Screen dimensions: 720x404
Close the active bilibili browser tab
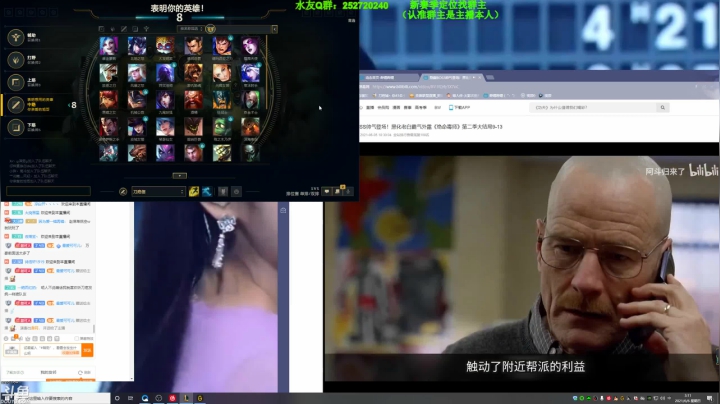[x=480, y=77]
